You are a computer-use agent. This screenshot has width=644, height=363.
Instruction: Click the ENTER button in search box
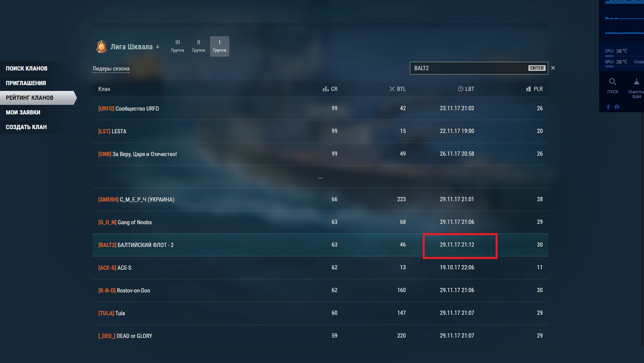[537, 68]
